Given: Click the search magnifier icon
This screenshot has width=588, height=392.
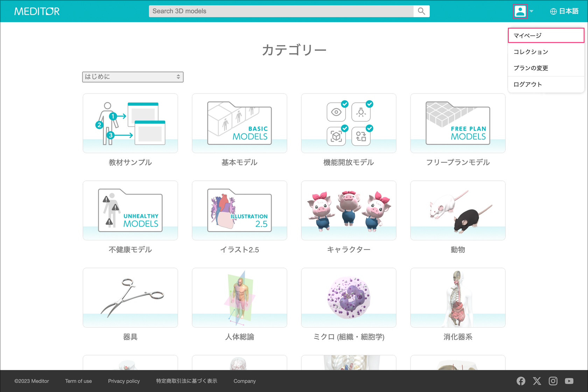Looking at the screenshot, I should (421, 11).
